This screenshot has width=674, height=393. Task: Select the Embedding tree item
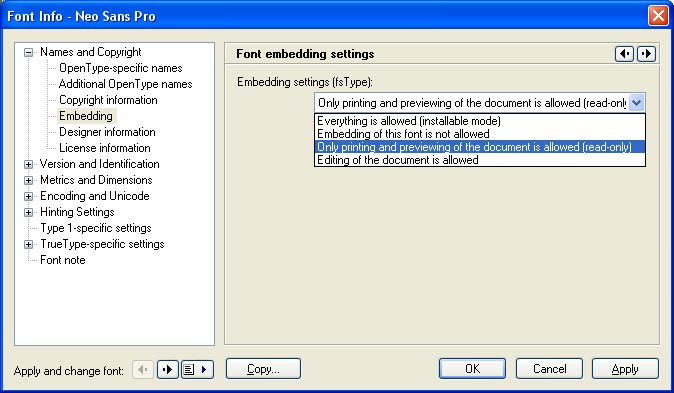86,116
